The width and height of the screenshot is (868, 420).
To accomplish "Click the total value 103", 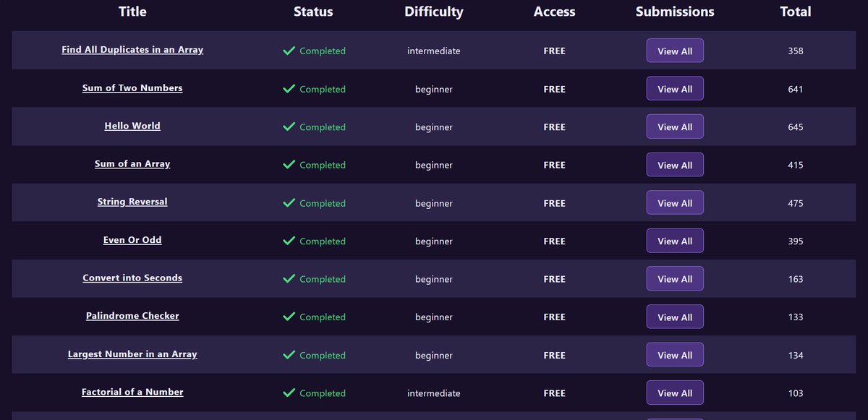I will point(796,393).
